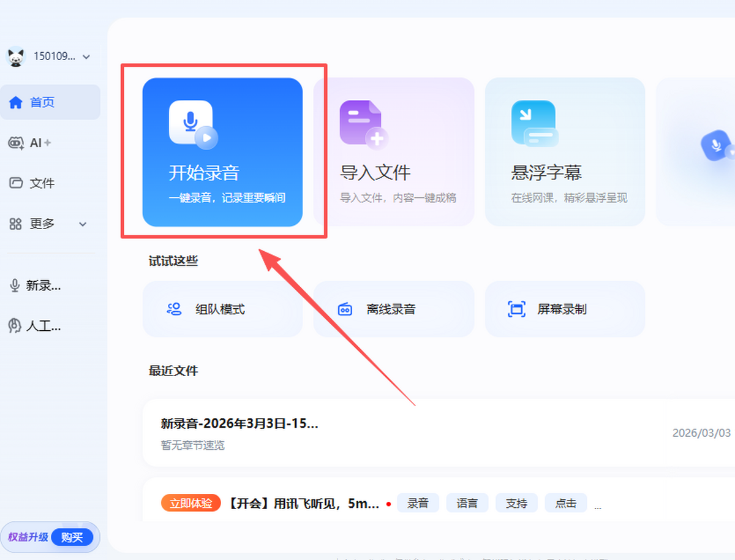The image size is (735, 560).
Task: Click the 离线录音 recorder icon
Action: (345, 309)
